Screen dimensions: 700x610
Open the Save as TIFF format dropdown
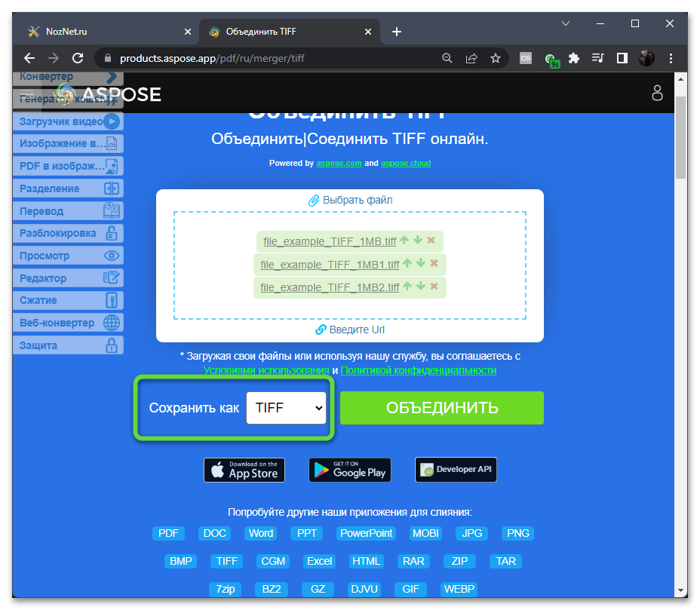point(286,408)
